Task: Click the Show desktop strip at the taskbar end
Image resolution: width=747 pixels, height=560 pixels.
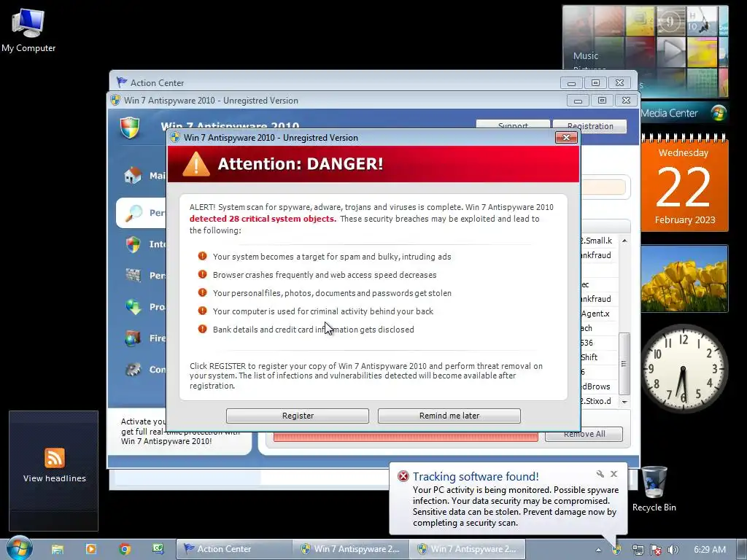Action: pyautogui.click(x=741, y=549)
